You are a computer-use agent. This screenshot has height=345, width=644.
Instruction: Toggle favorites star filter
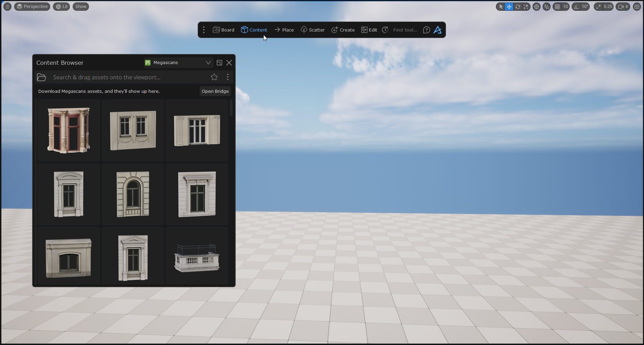tap(214, 77)
